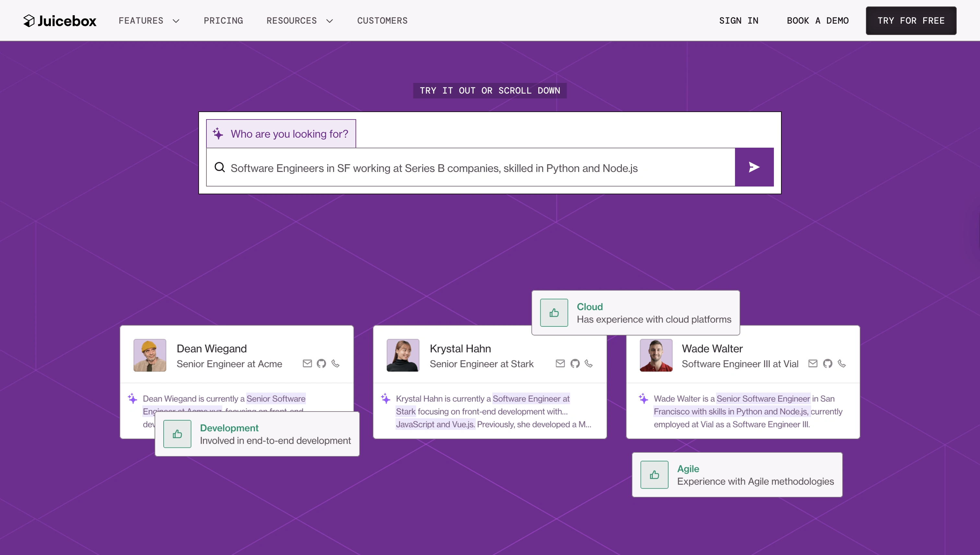Open the Resources menu item
The height and width of the screenshot is (555, 980).
(x=291, y=21)
